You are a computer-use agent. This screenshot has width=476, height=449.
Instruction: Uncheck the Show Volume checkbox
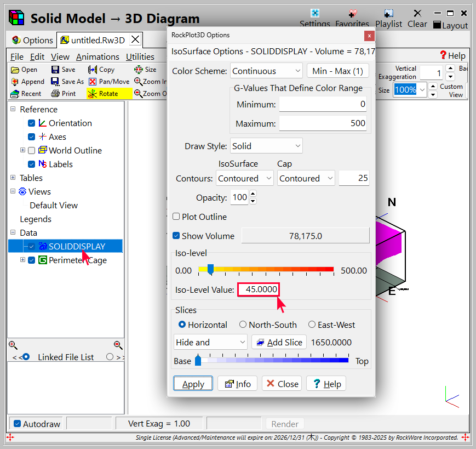tap(176, 236)
